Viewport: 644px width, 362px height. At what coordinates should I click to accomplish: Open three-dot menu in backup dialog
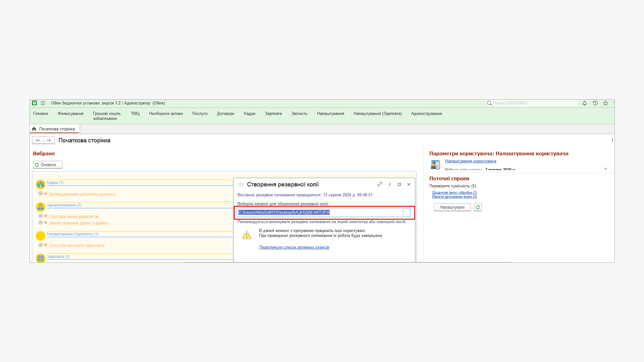tap(389, 184)
